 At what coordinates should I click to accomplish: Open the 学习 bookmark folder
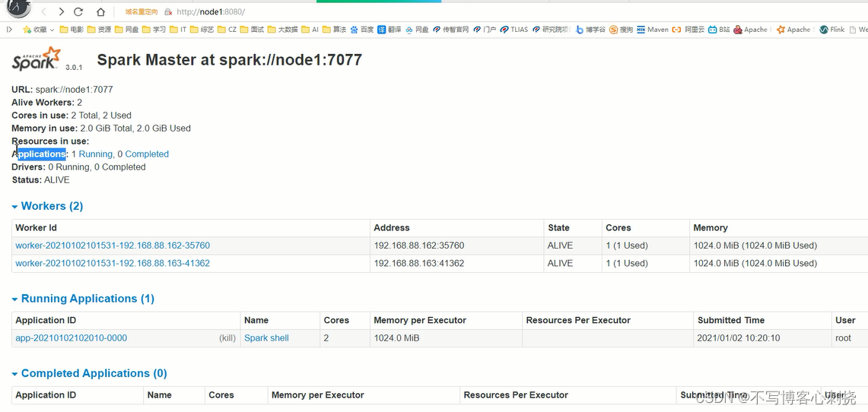pyautogui.click(x=154, y=30)
